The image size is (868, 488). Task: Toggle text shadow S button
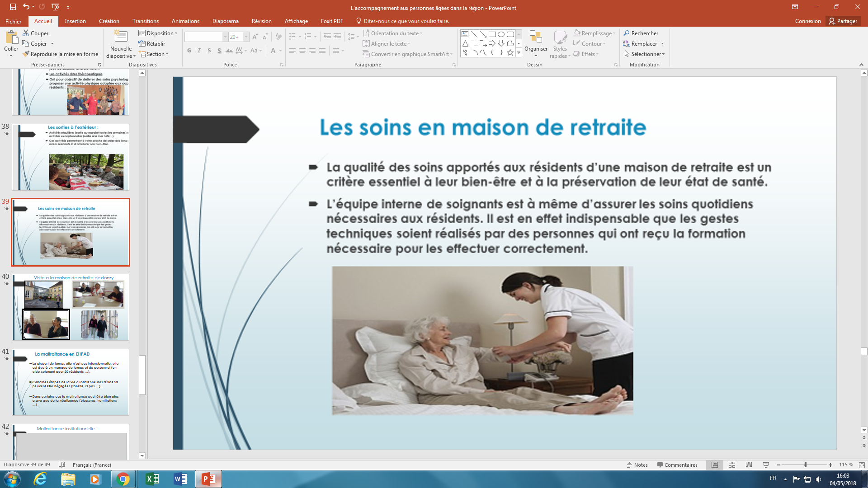(x=219, y=51)
